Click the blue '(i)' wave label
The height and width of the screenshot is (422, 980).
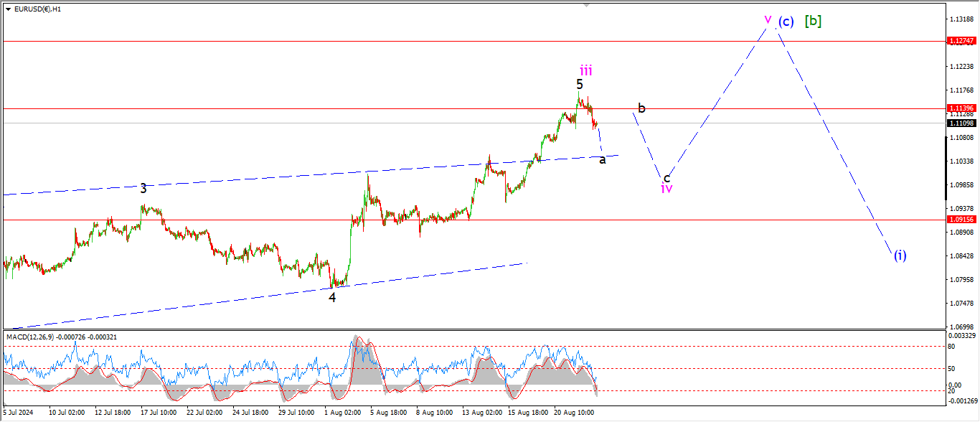pyautogui.click(x=900, y=255)
